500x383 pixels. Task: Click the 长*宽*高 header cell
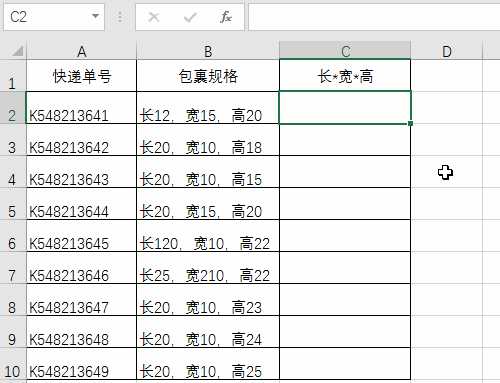pyautogui.click(x=345, y=76)
